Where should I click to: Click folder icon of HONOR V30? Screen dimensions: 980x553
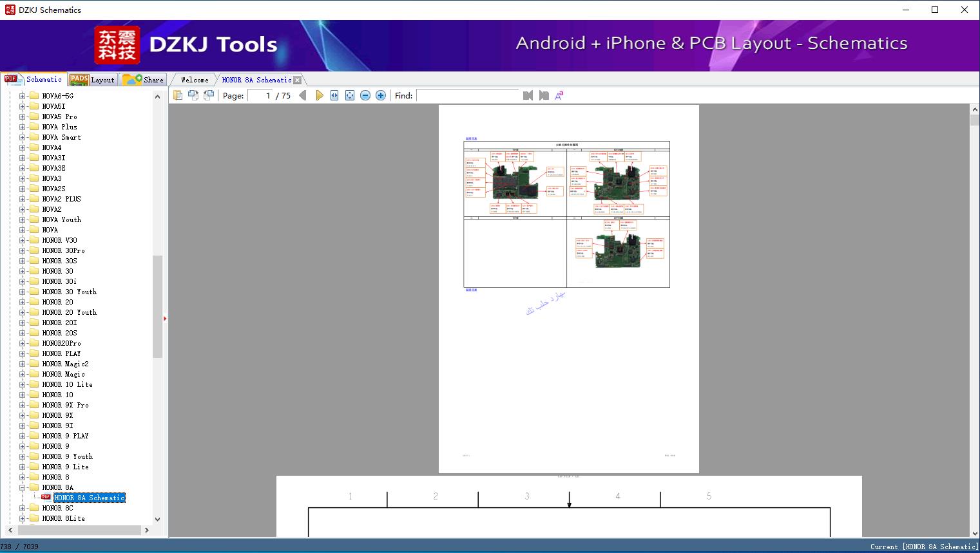click(x=34, y=240)
